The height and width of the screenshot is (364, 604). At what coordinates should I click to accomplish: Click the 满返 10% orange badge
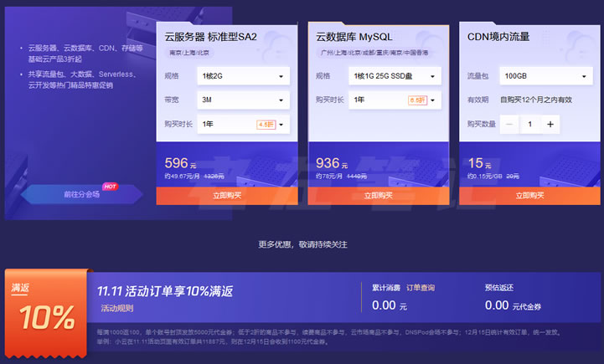46,312
